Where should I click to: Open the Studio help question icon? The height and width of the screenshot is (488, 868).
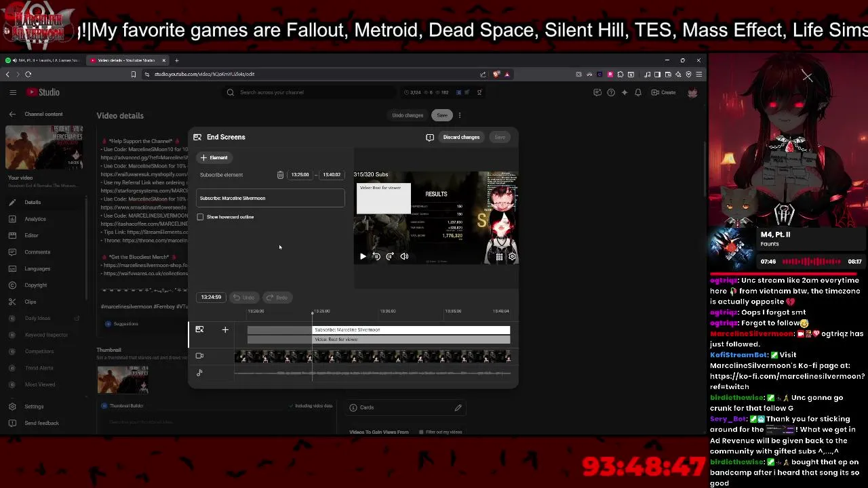point(611,92)
